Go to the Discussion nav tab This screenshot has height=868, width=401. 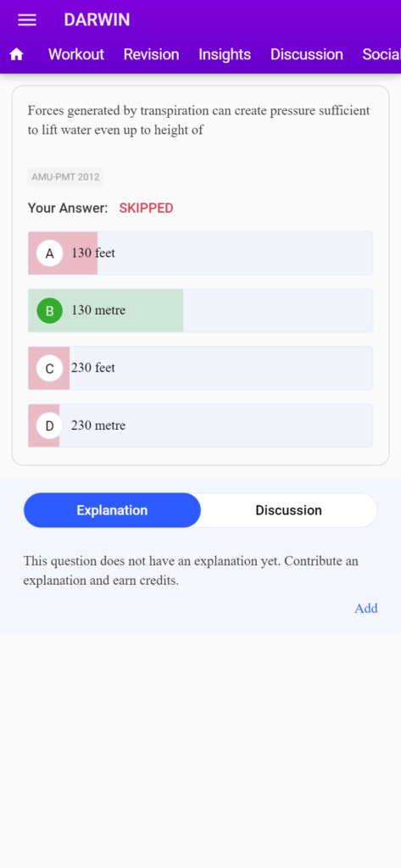(x=307, y=54)
